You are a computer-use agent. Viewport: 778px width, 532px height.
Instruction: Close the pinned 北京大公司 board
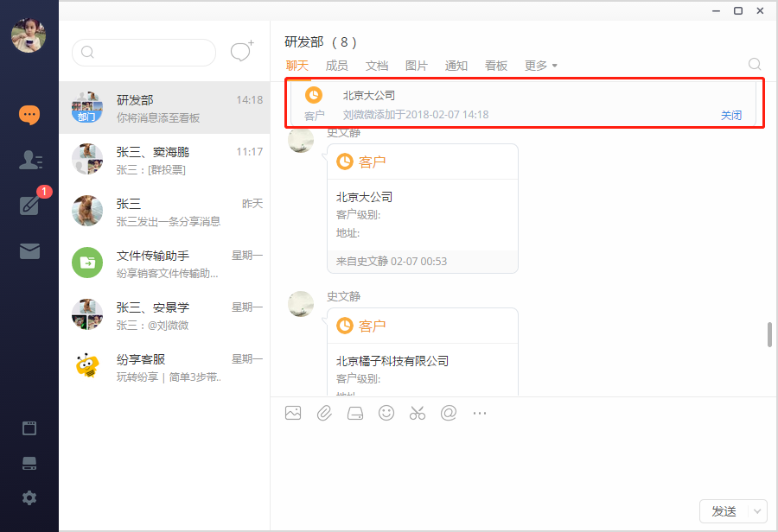[730, 116]
